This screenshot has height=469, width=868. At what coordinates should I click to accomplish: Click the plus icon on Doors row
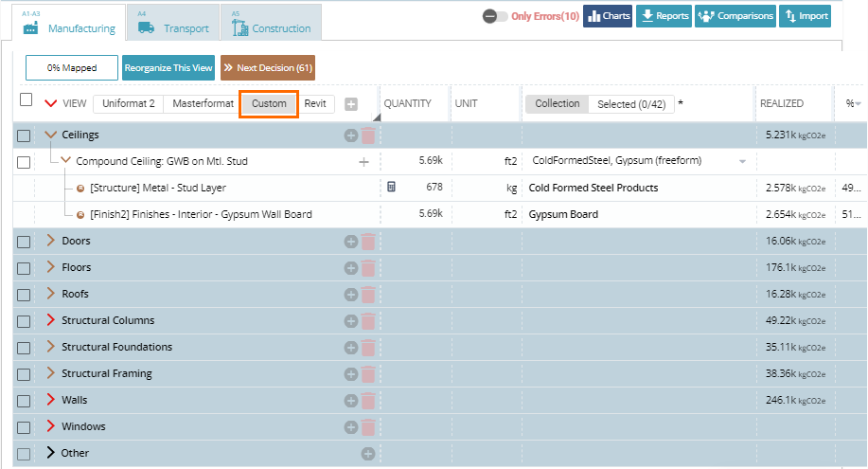[x=351, y=242]
